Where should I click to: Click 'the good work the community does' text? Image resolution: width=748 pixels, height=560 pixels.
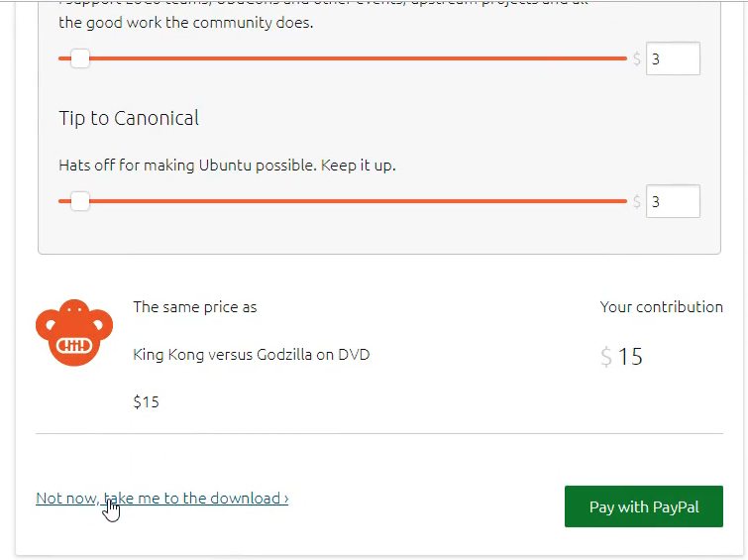pos(186,23)
